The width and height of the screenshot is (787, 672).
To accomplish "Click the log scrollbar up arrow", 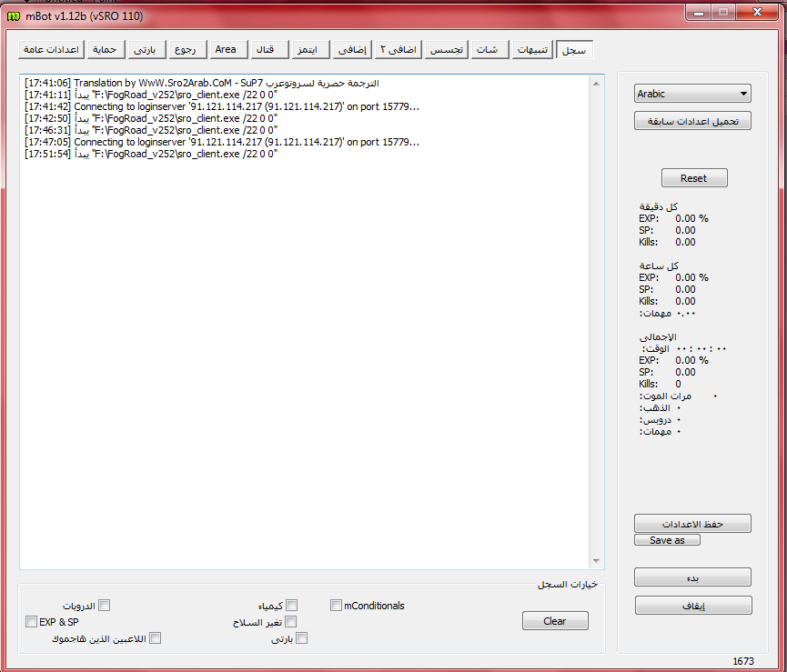I will point(596,84).
